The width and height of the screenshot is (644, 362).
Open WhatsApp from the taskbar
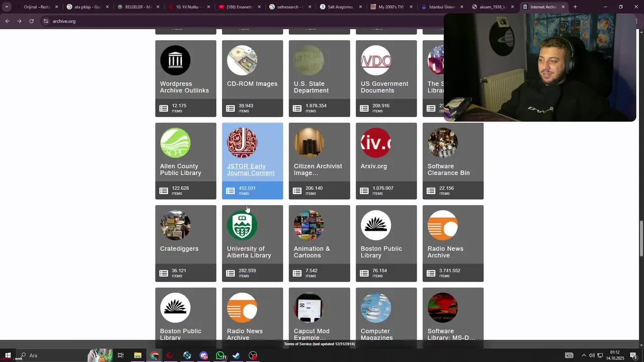tap(220, 355)
